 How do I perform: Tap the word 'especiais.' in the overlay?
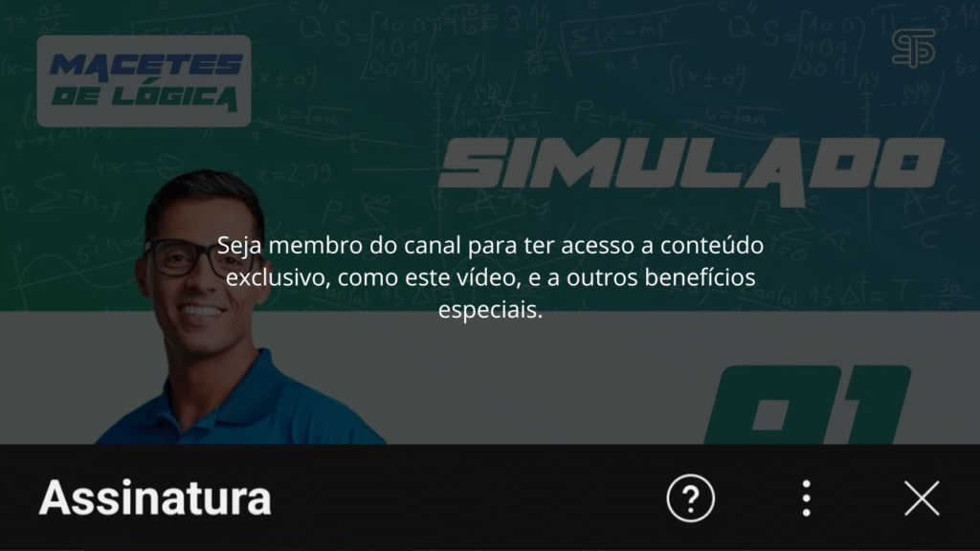pos(490,309)
